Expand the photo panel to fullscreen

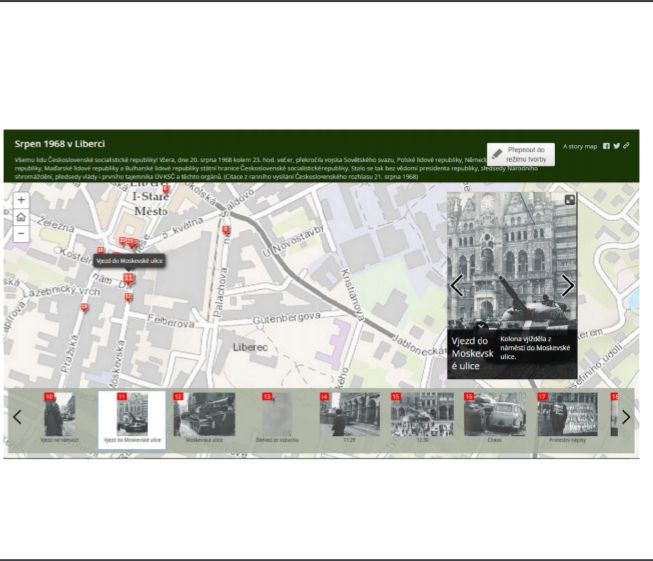pyautogui.click(x=570, y=200)
